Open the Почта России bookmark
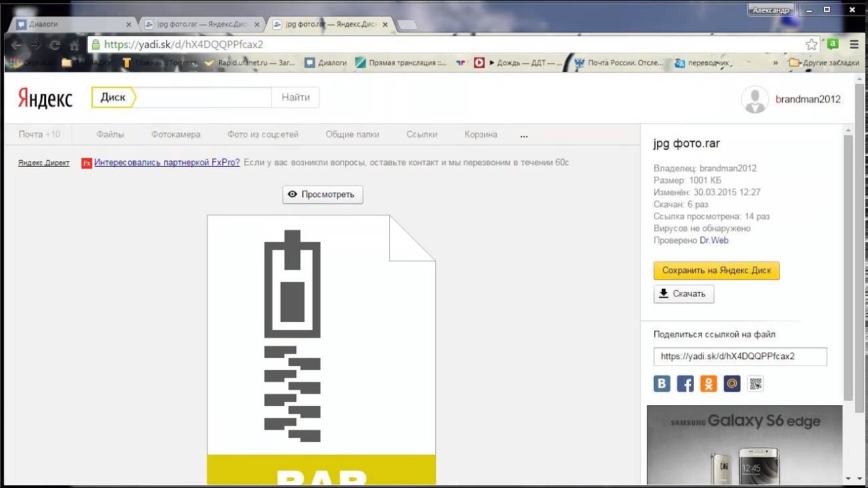Screen dimensions: 868x488 618,62
